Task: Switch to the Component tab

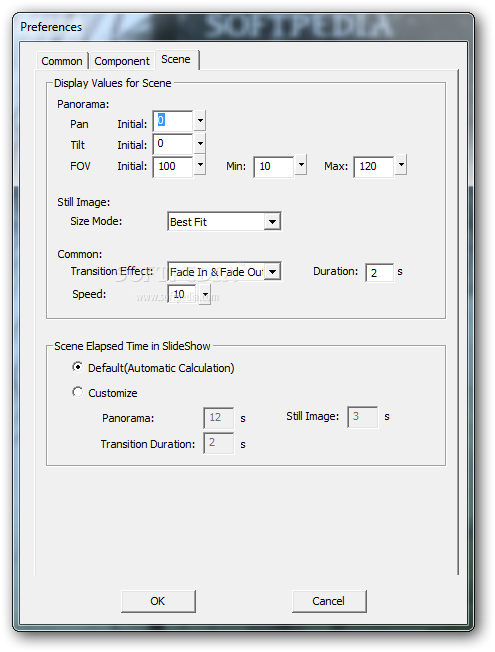Action: click(121, 61)
